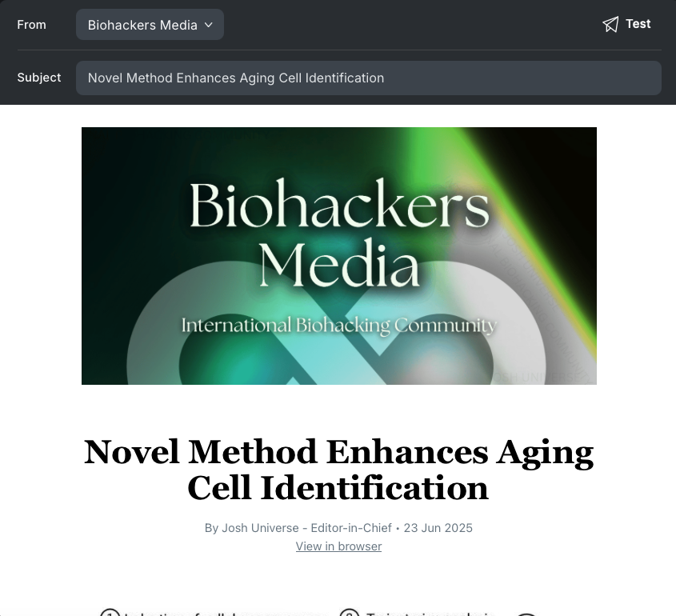Click the large Biohackers word in banner
This screenshot has height=616, width=676.
[339, 203]
